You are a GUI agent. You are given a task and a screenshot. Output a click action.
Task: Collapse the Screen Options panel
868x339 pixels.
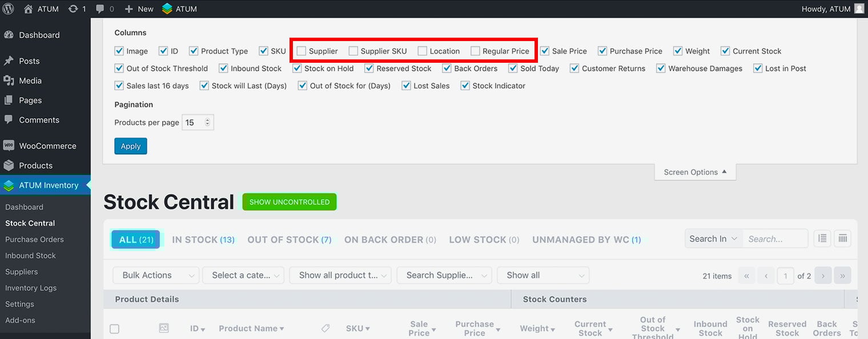click(x=695, y=172)
